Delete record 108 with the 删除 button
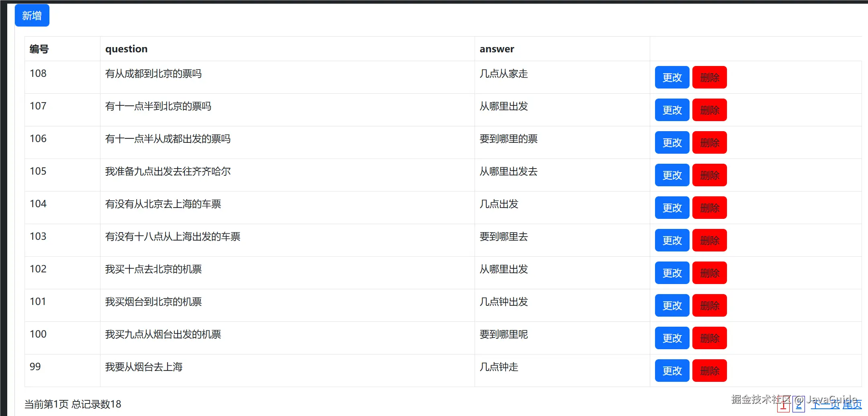The image size is (868, 416). pos(710,77)
